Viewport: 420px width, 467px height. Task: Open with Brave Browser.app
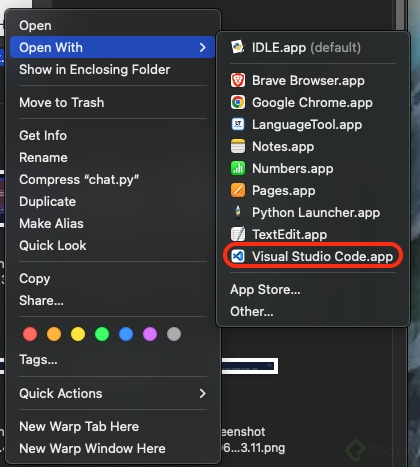coord(313,80)
